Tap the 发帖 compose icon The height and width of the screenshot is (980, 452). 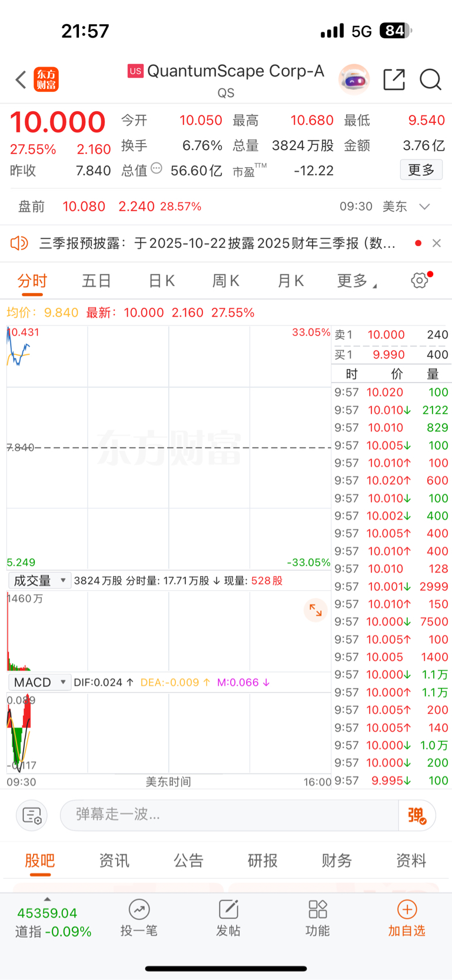point(228,909)
